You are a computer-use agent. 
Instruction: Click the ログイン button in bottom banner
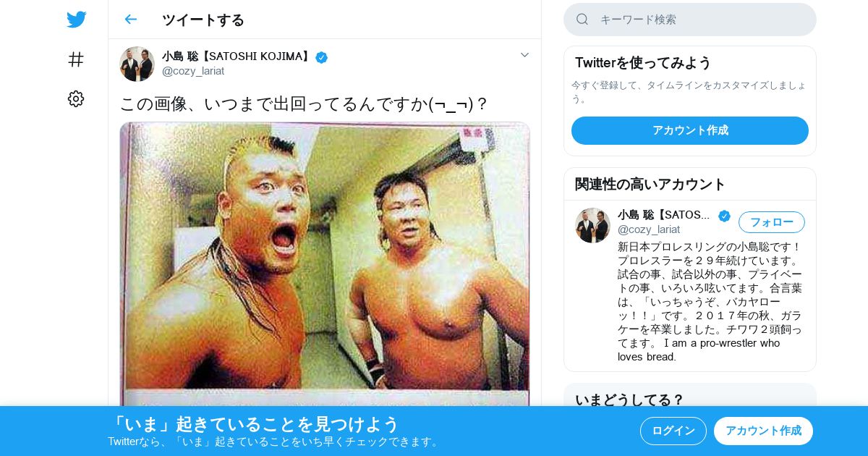pyautogui.click(x=673, y=431)
